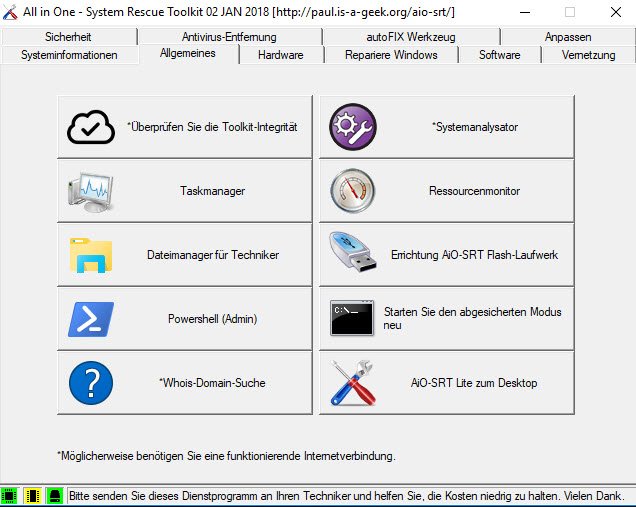Viewport: 636px width, 507px height.
Task: Click the internet connection footnote text
Action: pos(226,456)
